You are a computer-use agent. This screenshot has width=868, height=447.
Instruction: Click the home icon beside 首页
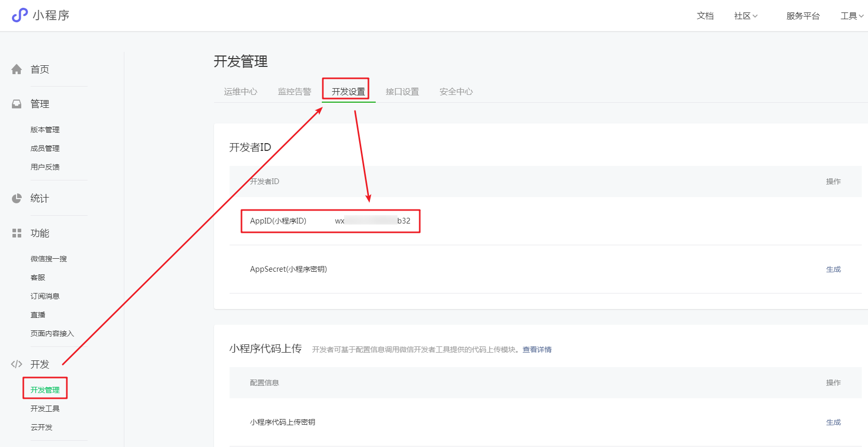point(17,69)
